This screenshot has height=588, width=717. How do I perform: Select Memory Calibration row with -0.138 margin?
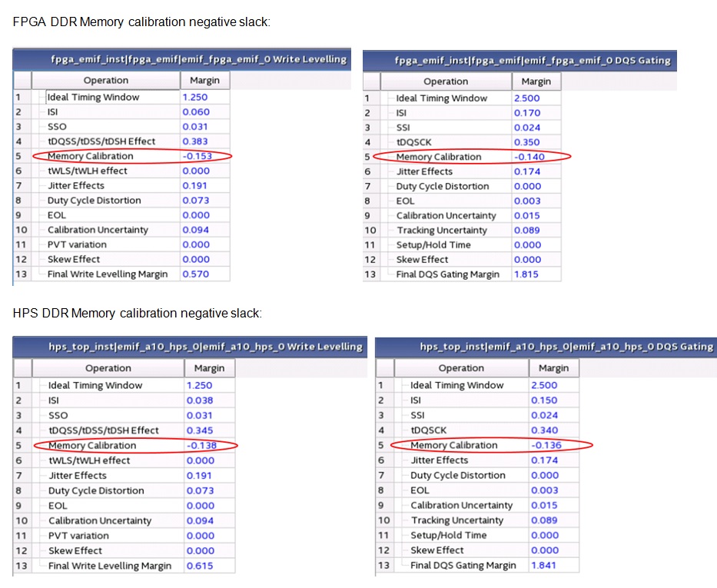(124, 445)
